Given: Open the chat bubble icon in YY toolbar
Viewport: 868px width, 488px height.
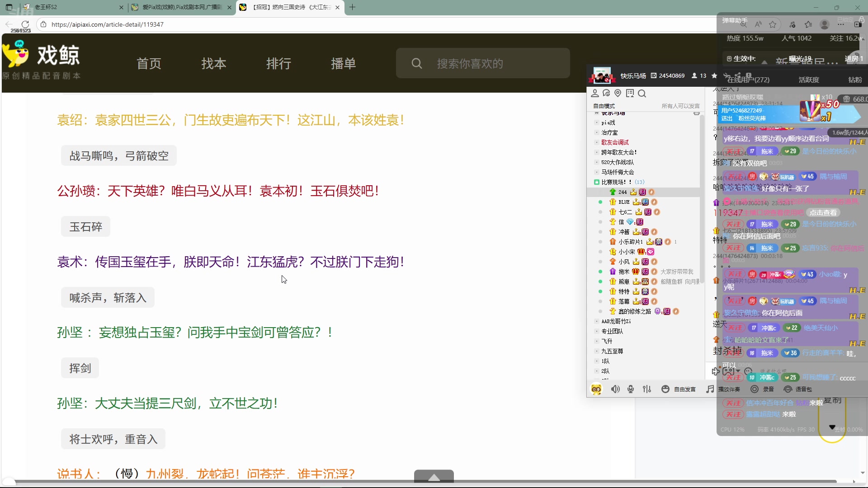Looking at the screenshot, I should coord(606,94).
